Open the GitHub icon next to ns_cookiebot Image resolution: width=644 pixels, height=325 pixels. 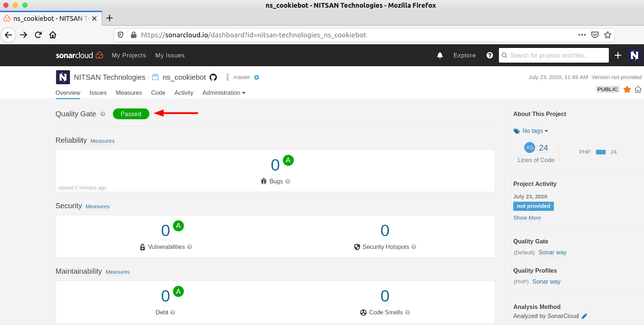tap(213, 77)
